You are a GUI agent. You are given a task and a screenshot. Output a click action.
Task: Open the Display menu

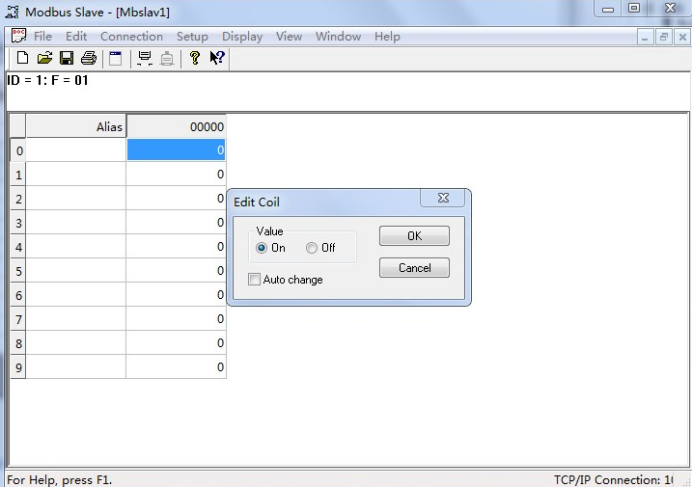[242, 36]
